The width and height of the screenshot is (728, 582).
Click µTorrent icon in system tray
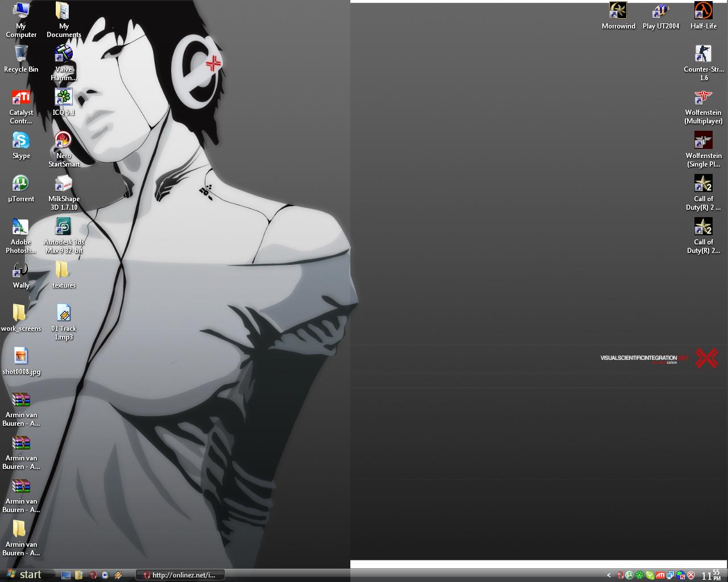[x=630, y=575]
